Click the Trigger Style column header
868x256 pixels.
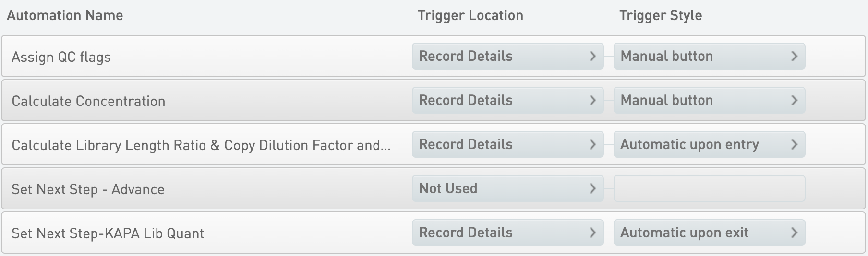tap(660, 15)
